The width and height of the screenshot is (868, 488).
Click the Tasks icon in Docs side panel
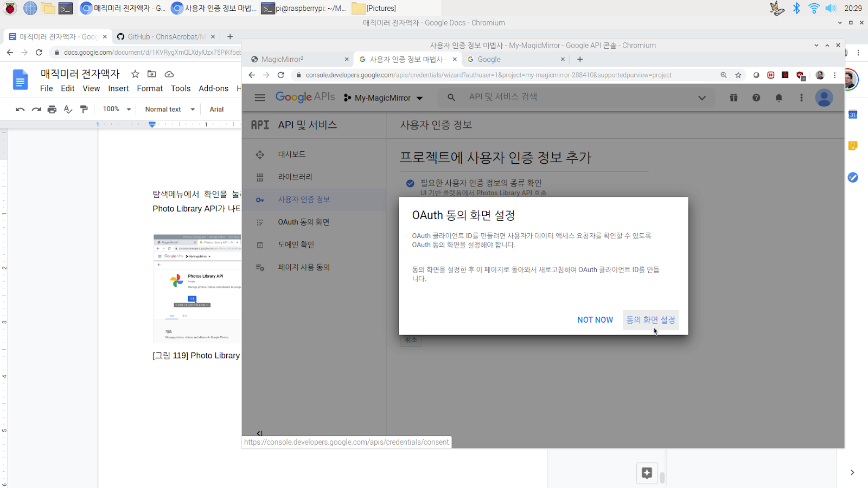point(853,177)
